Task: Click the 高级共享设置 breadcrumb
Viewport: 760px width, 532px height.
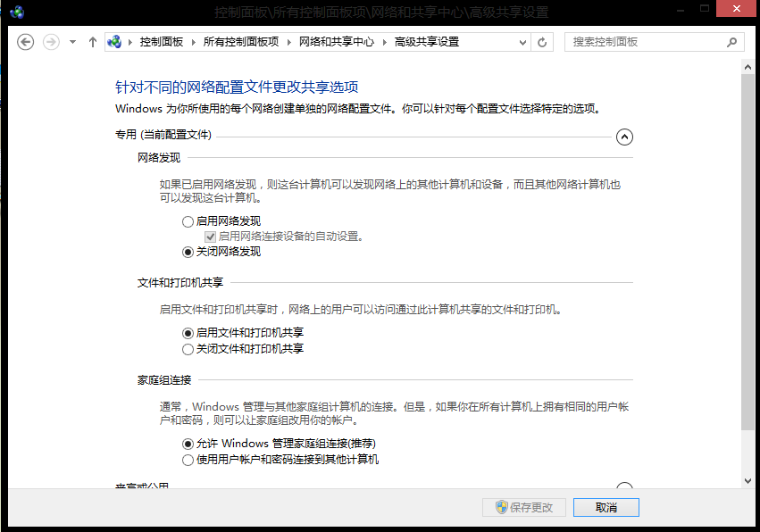Action: tap(427, 42)
